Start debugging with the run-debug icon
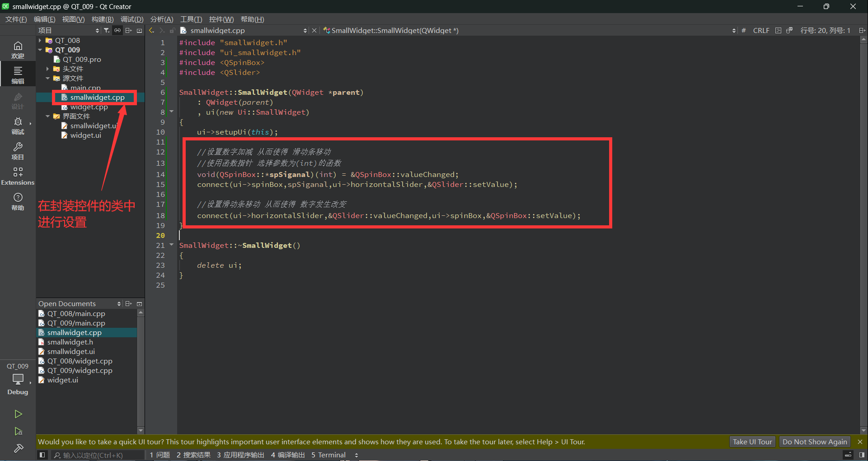Image resolution: width=868 pixels, height=461 pixels. point(18,431)
